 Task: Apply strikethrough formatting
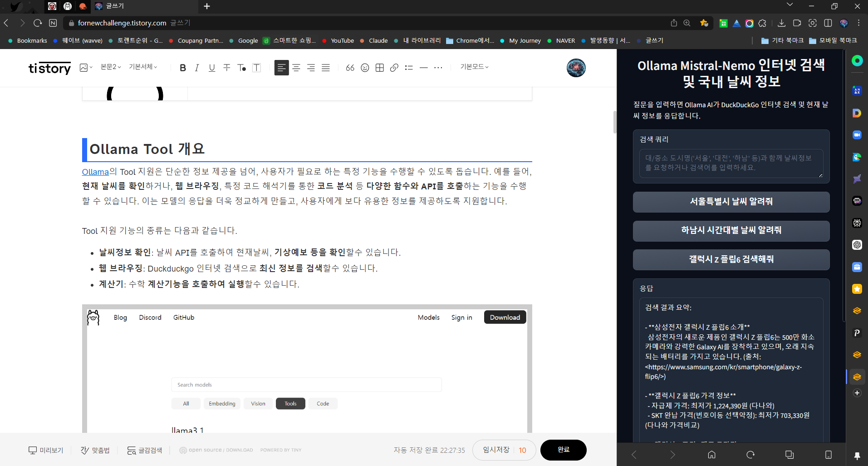point(227,68)
